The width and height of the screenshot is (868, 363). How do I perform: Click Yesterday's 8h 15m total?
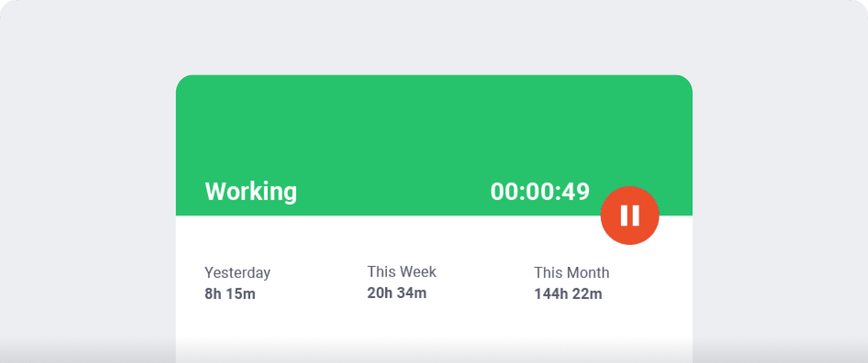coord(230,294)
